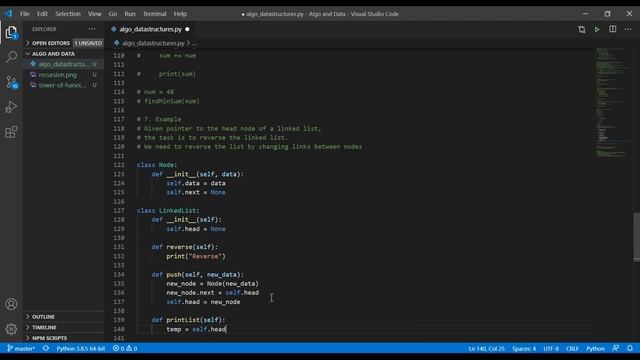This screenshot has width=640, height=360.
Task: Click on 'def printList(self):' line
Action: (x=188, y=320)
